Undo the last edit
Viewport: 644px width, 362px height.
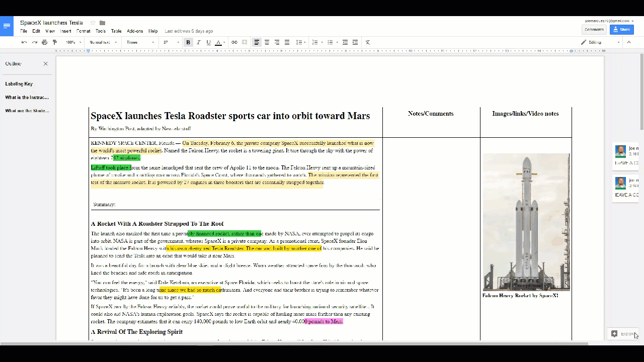[24, 42]
